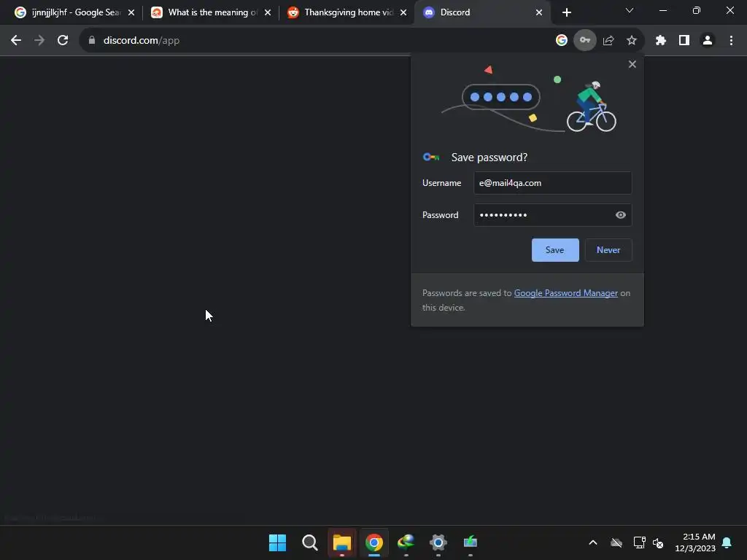
Task: Open the globe-arrow app in taskbar
Action: 406,542
